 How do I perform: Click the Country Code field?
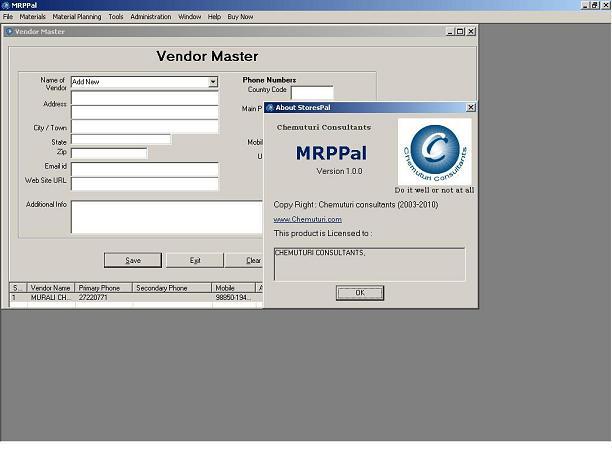point(312,93)
